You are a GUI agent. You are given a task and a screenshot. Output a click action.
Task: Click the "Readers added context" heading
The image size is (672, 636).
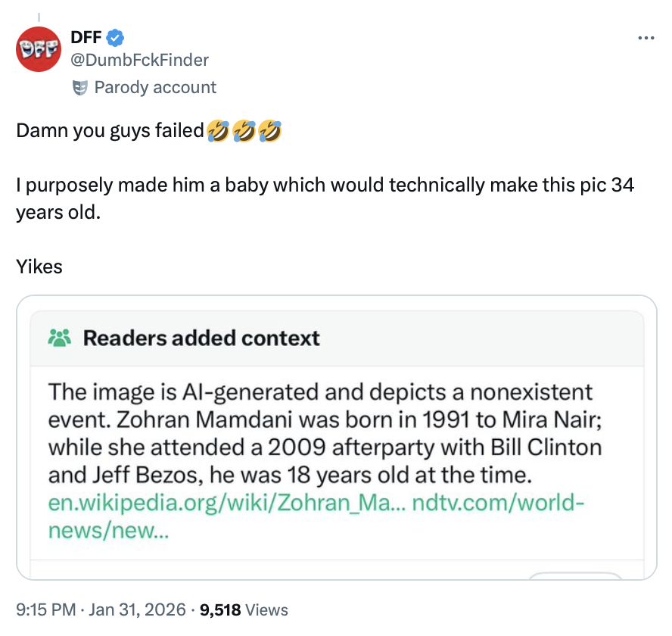pyautogui.click(x=201, y=338)
